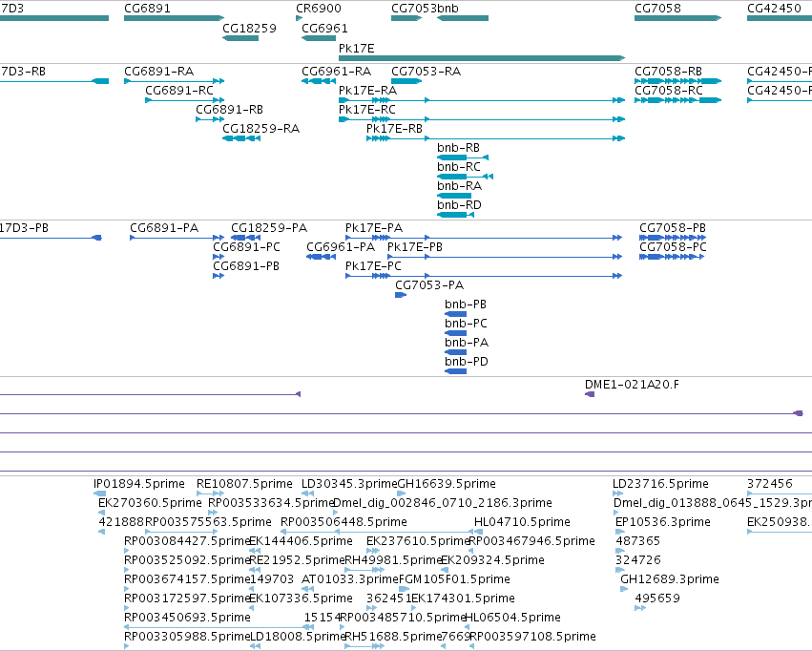Open protein bnb-PD label
The width and height of the screenshot is (812, 651).
pyautogui.click(x=467, y=362)
